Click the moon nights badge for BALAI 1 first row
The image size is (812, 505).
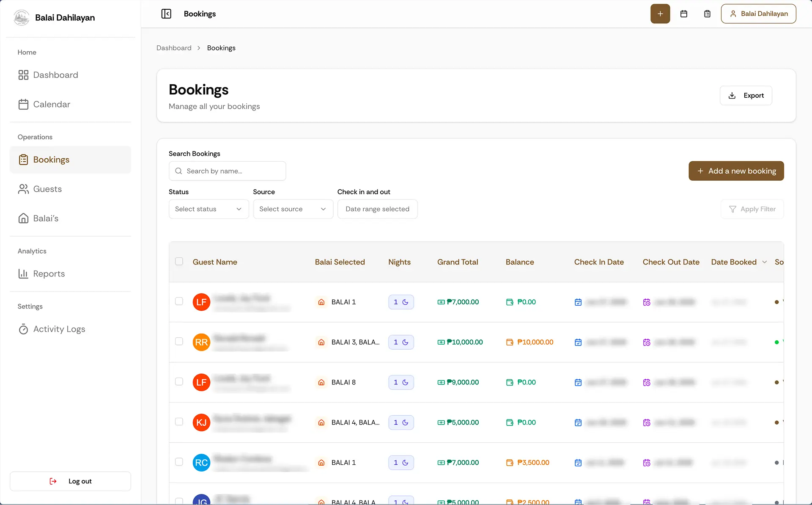pyautogui.click(x=401, y=302)
